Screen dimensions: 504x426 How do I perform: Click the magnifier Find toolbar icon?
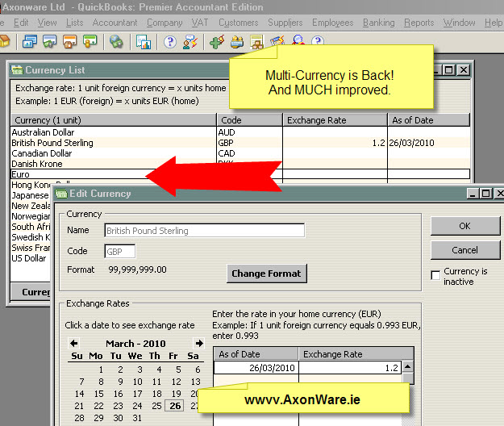pyautogui.click(x=298, y=40)
